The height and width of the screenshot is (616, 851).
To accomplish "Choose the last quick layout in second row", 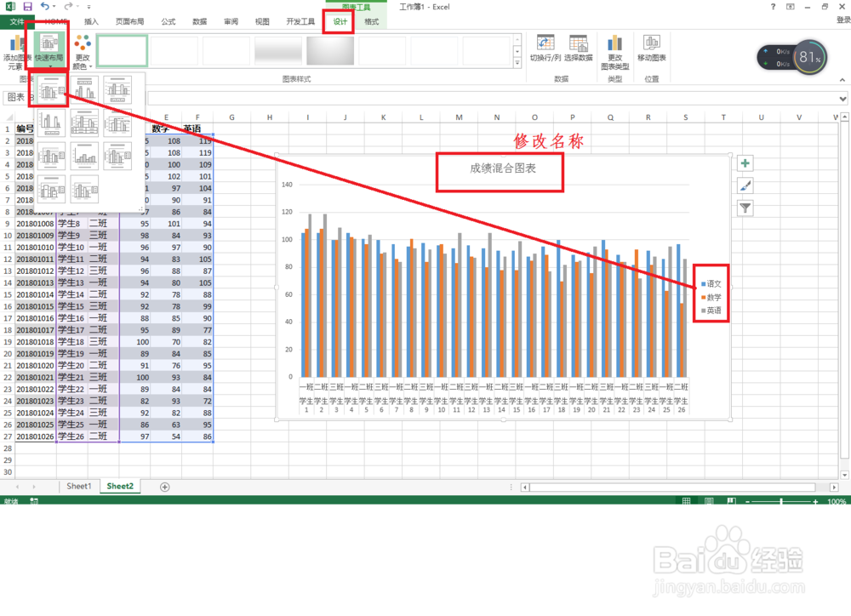I will tap(117, 123).
